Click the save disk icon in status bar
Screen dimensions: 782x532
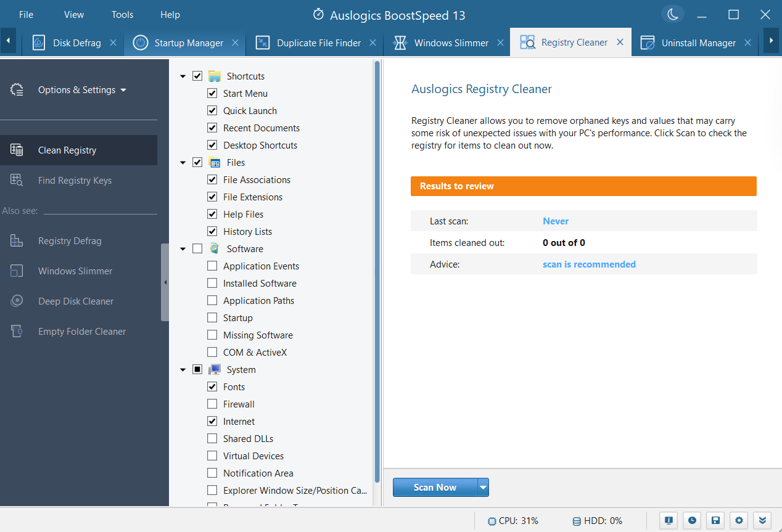pos(715,520)
